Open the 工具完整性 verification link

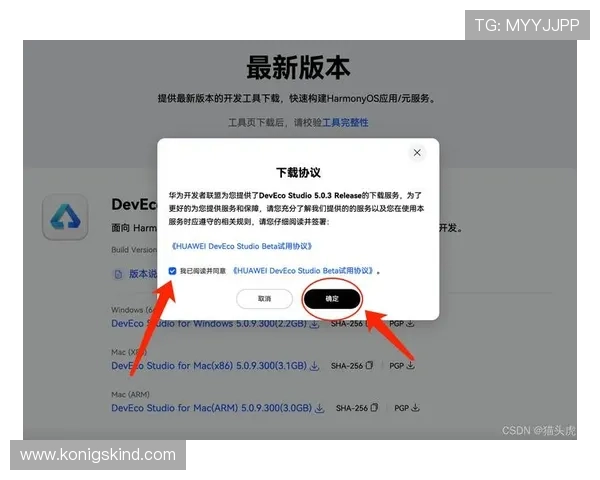pos(345,122)
